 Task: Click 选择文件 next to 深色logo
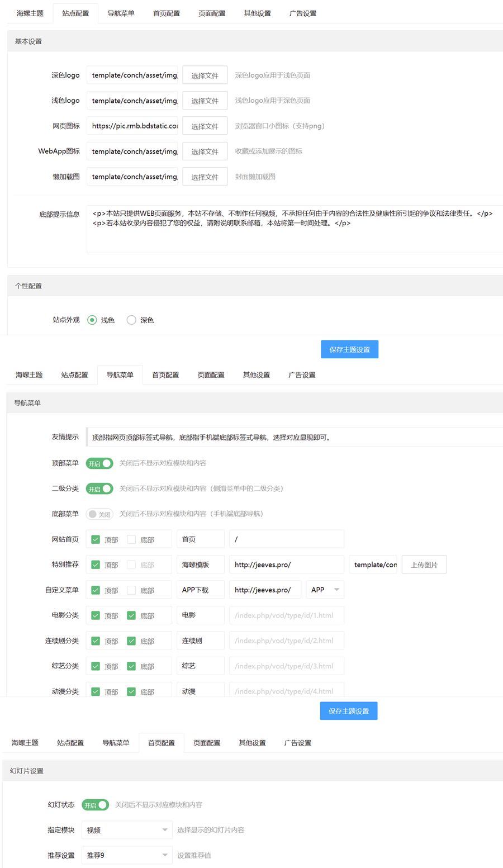[x=205, y=75]
